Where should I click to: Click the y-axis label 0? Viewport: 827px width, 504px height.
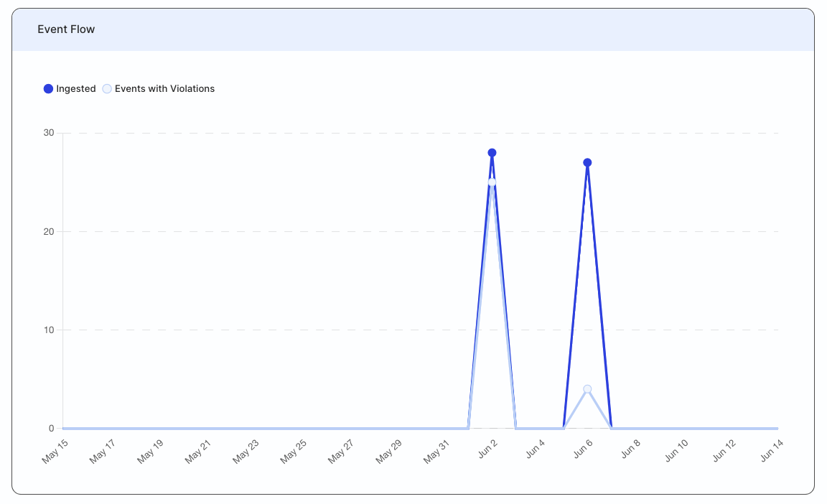[x=51, y=429]
